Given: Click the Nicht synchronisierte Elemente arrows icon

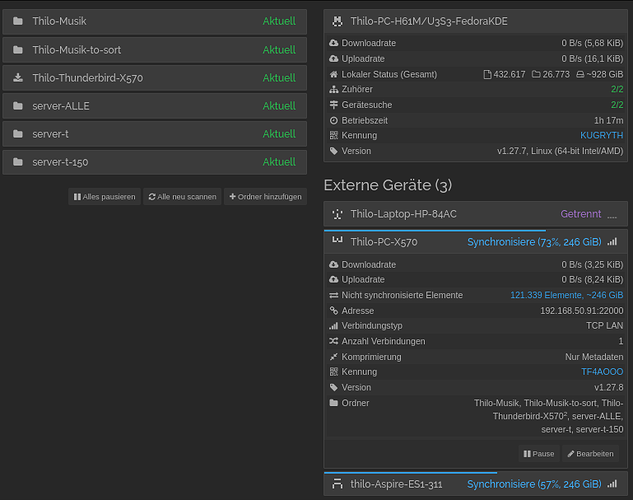Looking at the screenshot, I should (333, 295).
